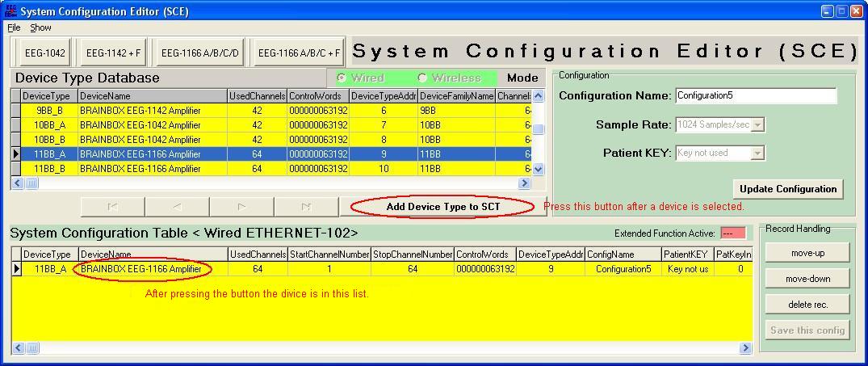Select the 10BB_A device row
Image resolution: width=868 pixels, height=366 pixels.
pos(271,125)
